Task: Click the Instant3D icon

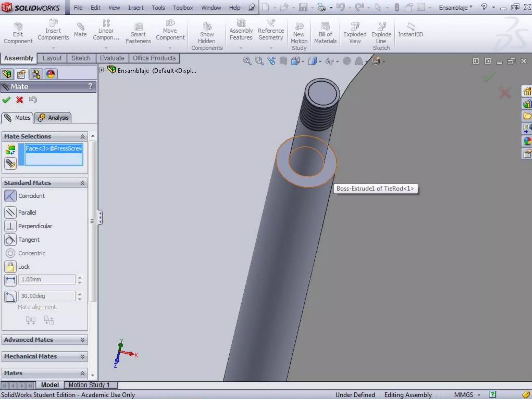Action: (x=411, y=27)
